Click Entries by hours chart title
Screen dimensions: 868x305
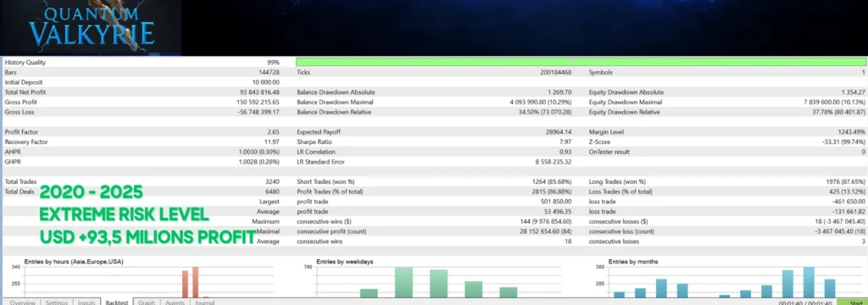point(74,261)
